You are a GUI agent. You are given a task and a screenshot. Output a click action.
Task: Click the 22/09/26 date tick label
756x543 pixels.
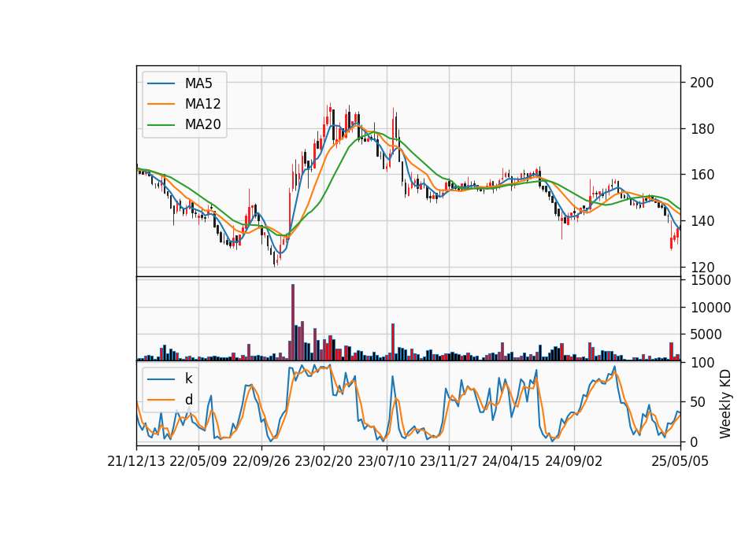(261, 461)
